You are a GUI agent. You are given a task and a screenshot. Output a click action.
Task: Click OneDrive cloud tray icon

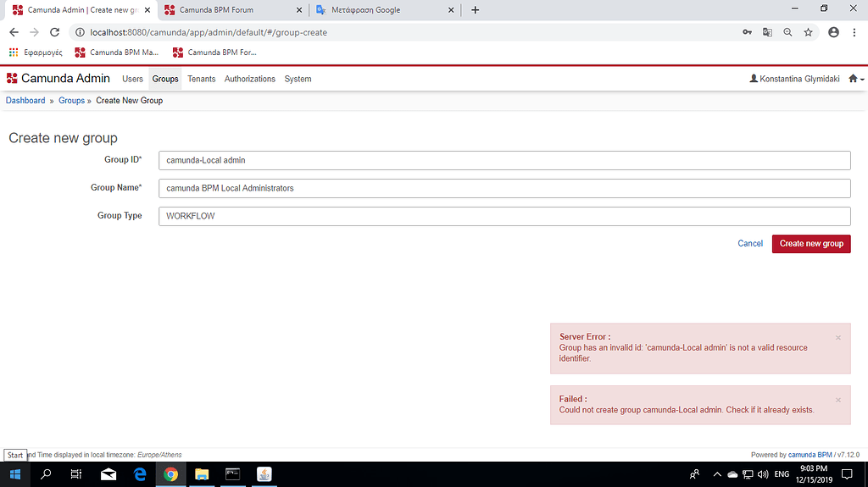732,474
